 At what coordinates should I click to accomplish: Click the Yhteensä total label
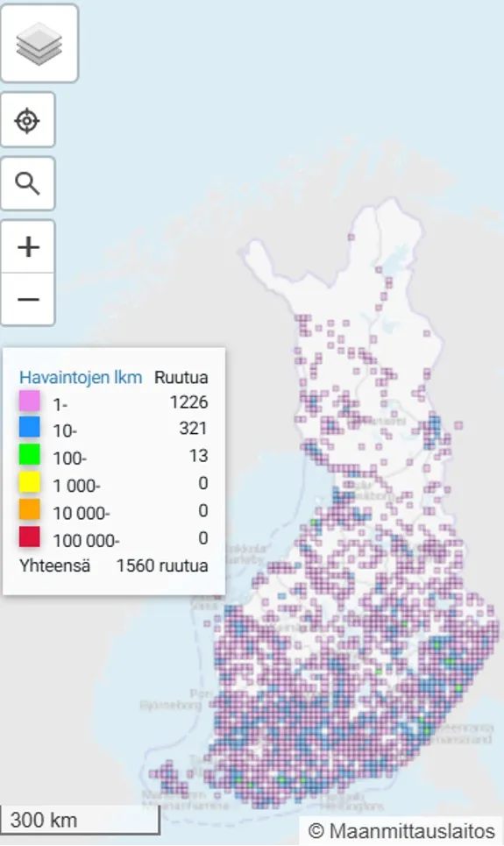coord(55,565)
